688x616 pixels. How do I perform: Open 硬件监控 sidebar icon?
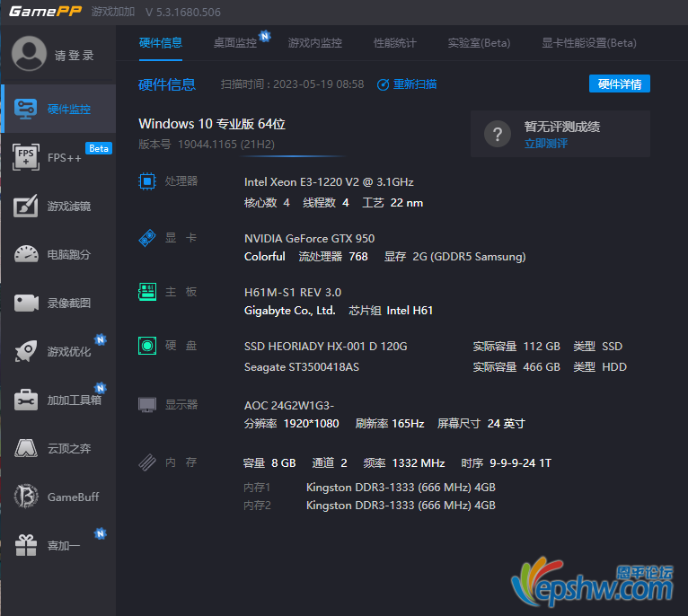point(25,109)
